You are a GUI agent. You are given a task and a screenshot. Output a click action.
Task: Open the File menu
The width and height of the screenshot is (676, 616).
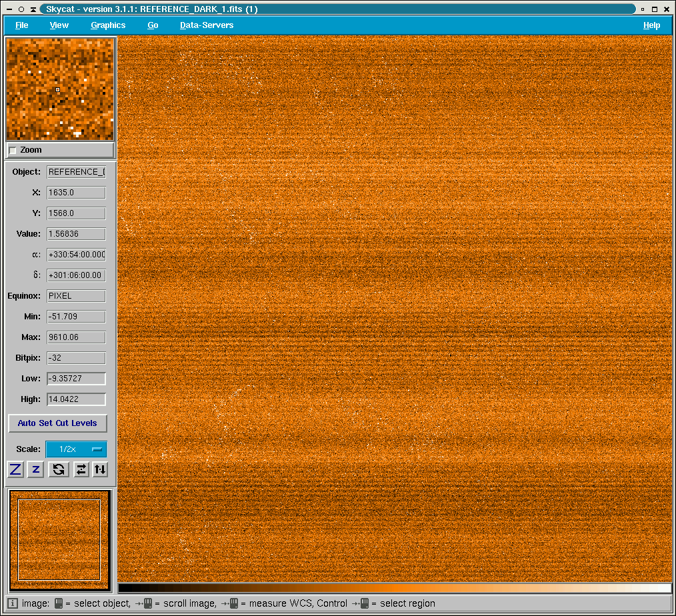[x=22, y=25]
